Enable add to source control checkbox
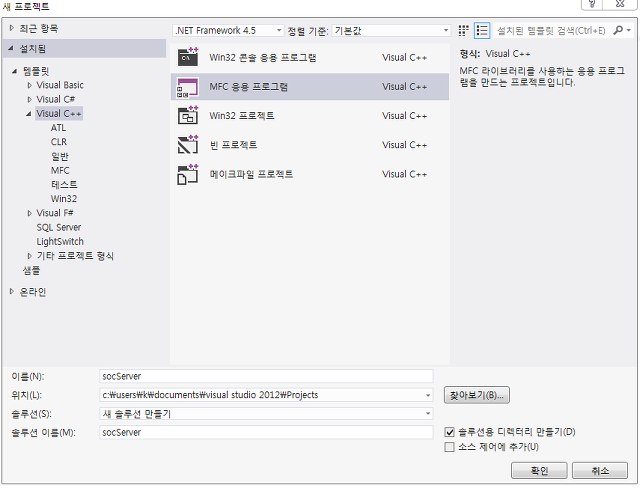The width and height of the screenshot is (640, 488). (449, 447)
